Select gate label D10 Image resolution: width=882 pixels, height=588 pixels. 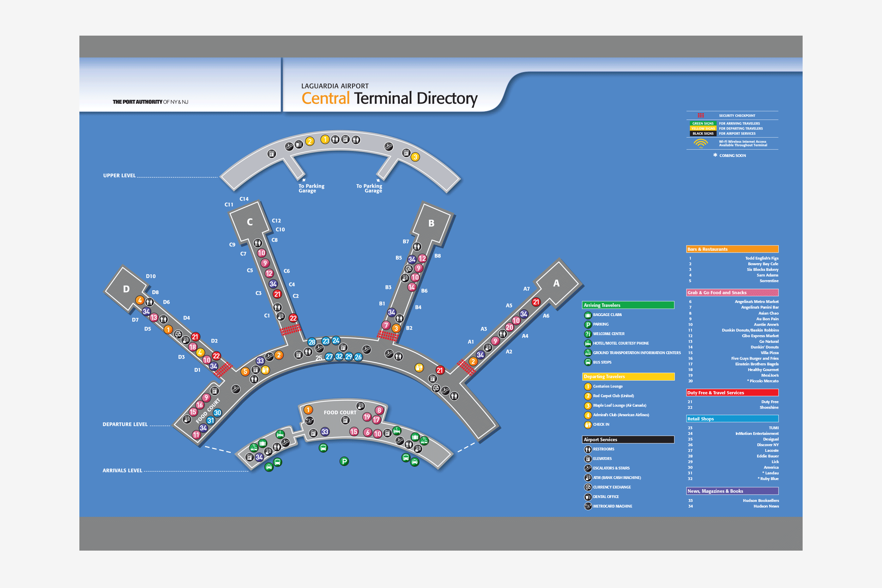click(x=151, y=277)
